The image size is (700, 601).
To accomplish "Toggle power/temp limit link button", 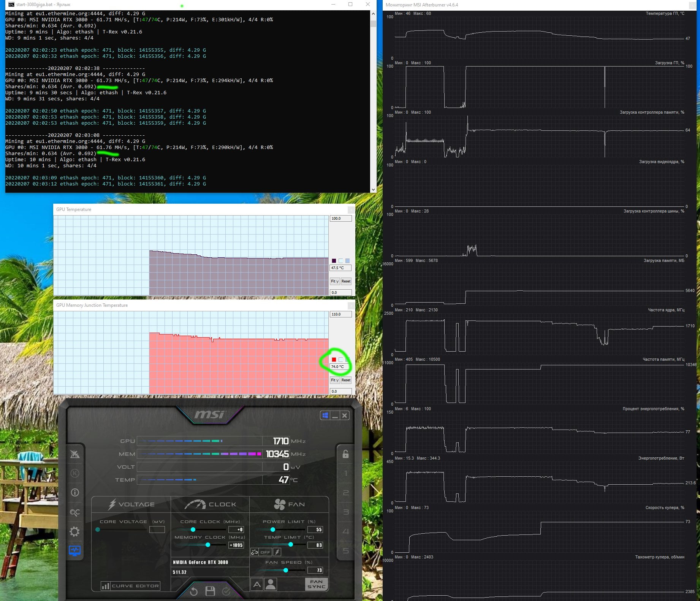I will 255,552.
